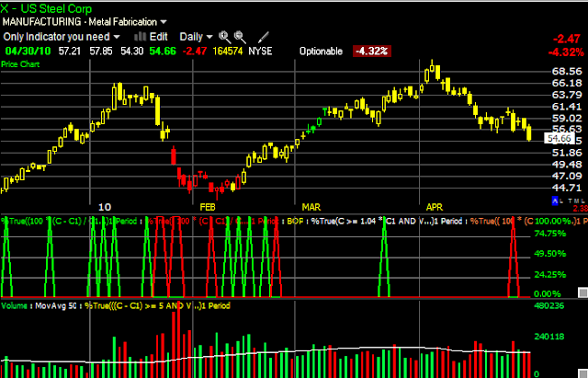Click the small square handle on indicator pane
This screenshot has height=378, width=588.
[x=582, y=292]
